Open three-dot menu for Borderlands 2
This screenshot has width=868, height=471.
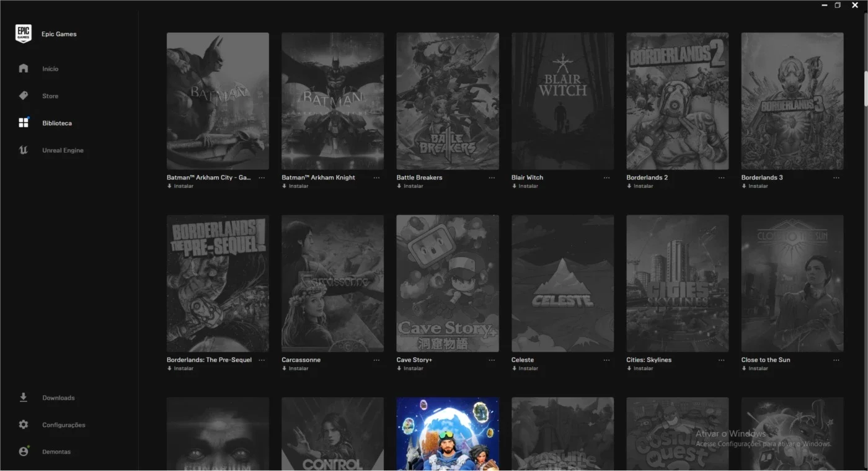[x=721, y=178]
